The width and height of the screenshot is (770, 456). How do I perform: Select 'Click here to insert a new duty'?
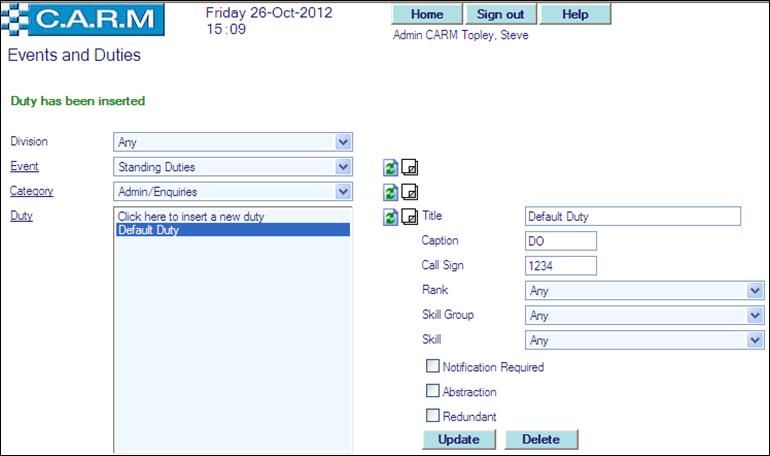point(191,216)
